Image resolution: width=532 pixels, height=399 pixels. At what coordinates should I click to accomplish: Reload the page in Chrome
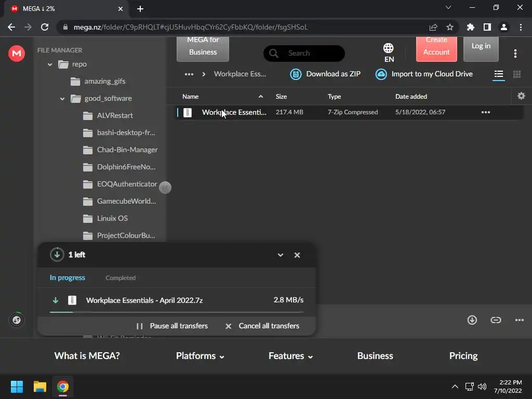point(45,27)
